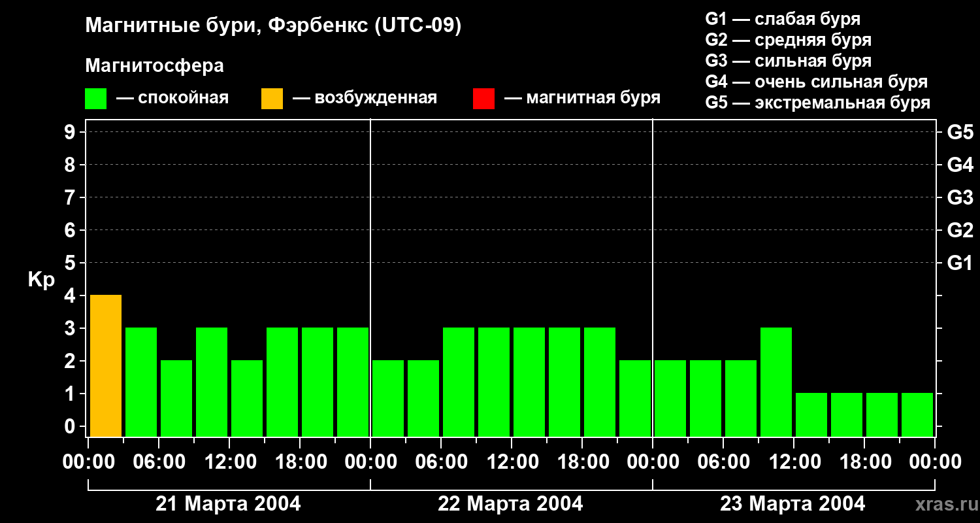Select the last Kp 2 bar of 22 March

[635, 399]
